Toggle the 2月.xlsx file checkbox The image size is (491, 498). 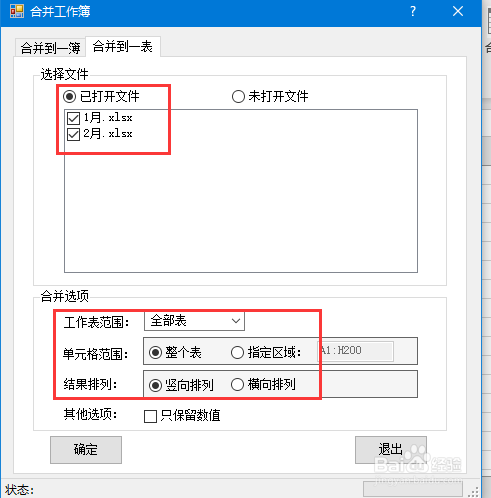[x=73, y=135]
